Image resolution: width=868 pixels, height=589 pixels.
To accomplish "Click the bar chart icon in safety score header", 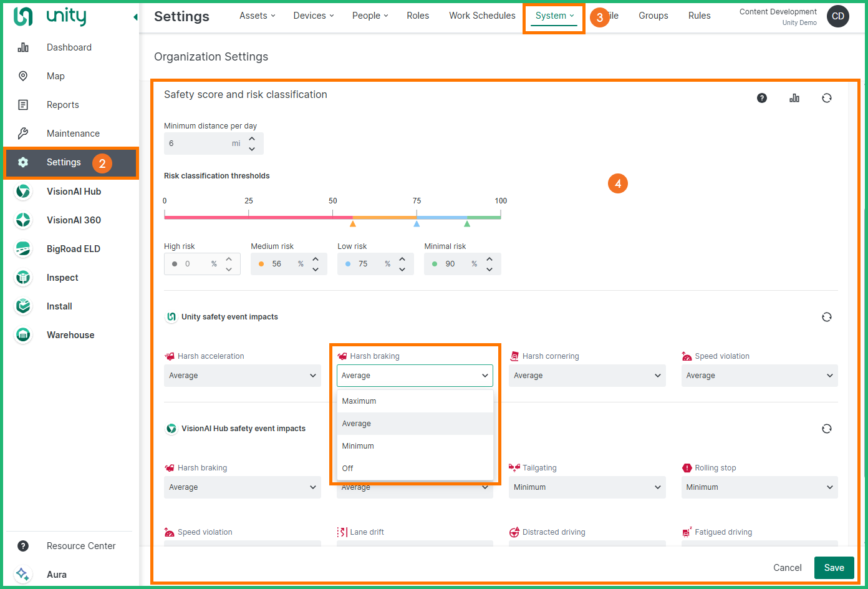I will pyautogui.click(x=794, y=98).
